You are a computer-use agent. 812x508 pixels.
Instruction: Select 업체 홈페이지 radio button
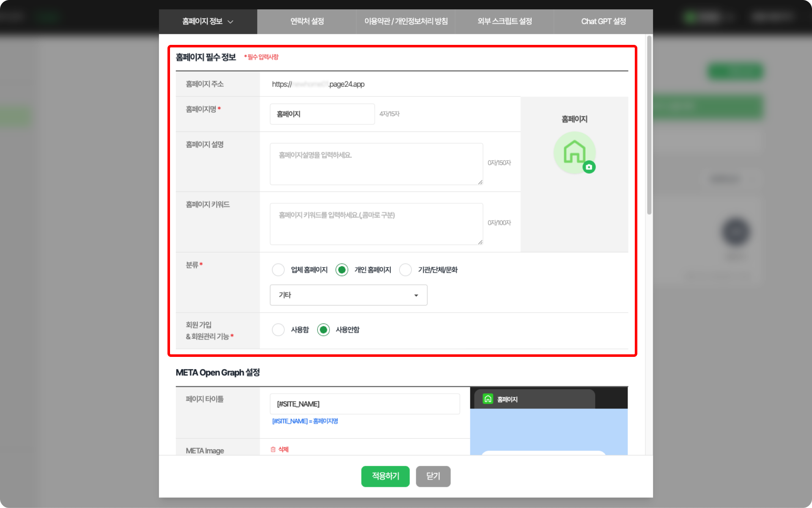coord(278,270)
